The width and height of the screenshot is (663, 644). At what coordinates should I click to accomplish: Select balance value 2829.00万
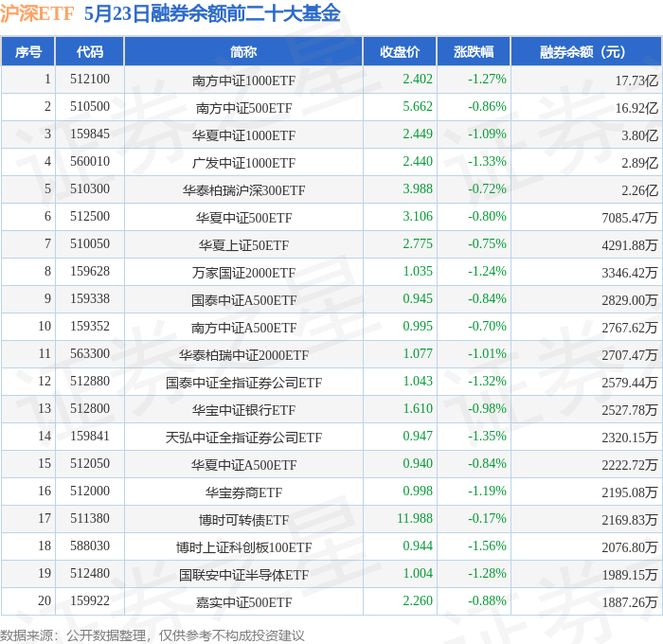pyautogui.click(x=630, y=300)
